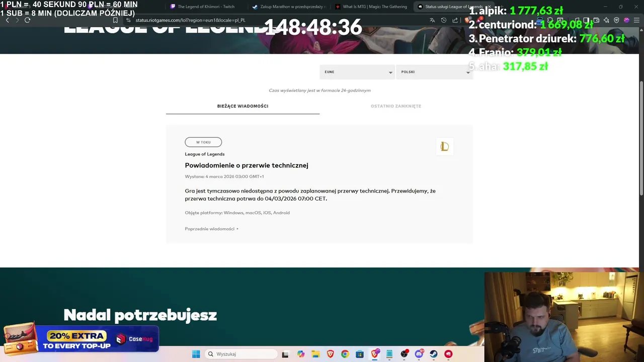
Task: Open Discord from the taskbar
Action: 419,354
